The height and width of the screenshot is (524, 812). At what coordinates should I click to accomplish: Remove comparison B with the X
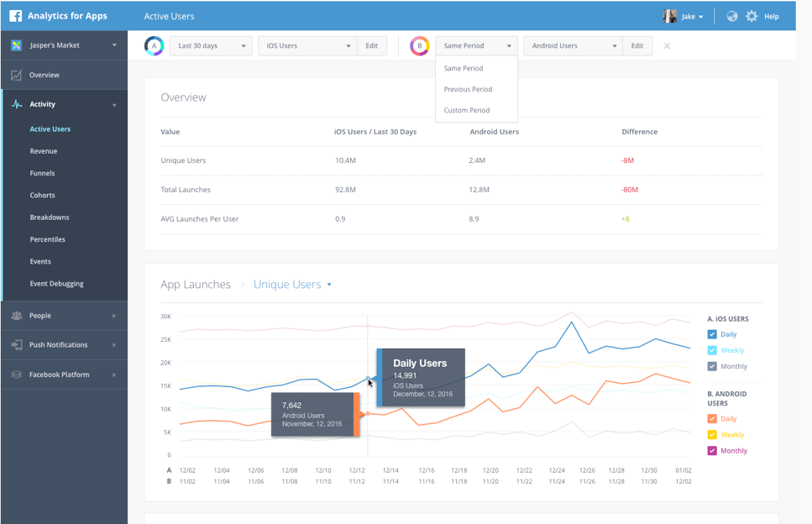coord(667,46)
